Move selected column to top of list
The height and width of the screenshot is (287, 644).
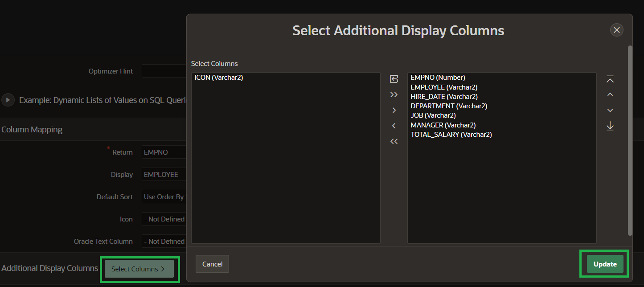pyautogui.click(x=610, y=79)
